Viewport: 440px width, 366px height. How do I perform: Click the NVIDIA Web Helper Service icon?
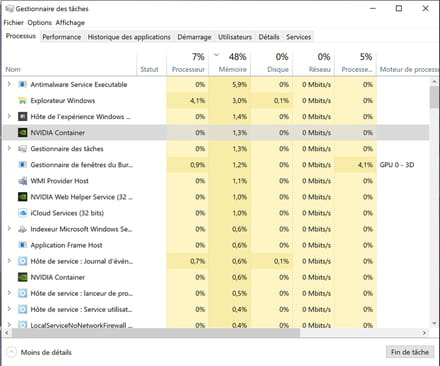(x=22, y=197)
